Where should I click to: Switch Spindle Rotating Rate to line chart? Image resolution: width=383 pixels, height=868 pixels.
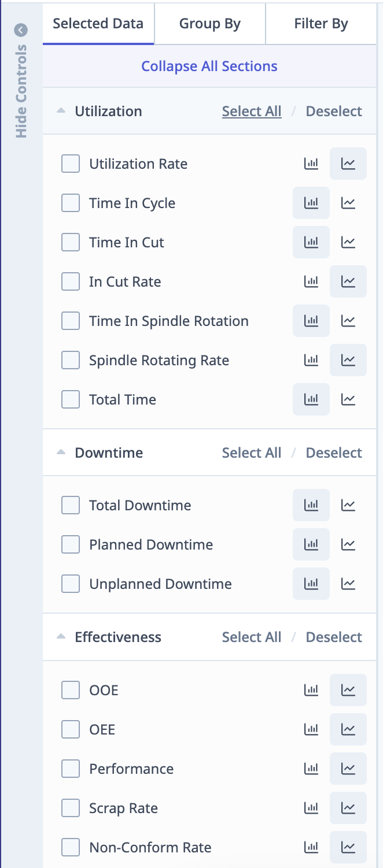(x=348, y=360)
